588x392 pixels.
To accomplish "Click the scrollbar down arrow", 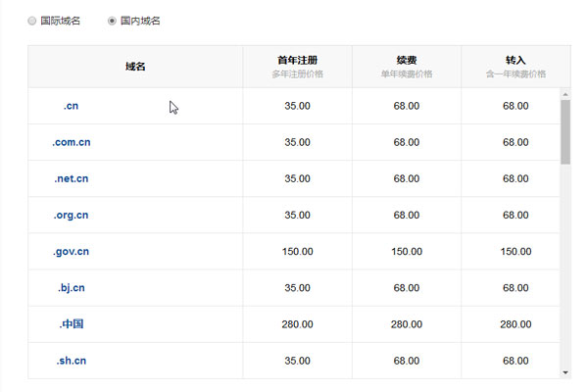I will (564, 372).
